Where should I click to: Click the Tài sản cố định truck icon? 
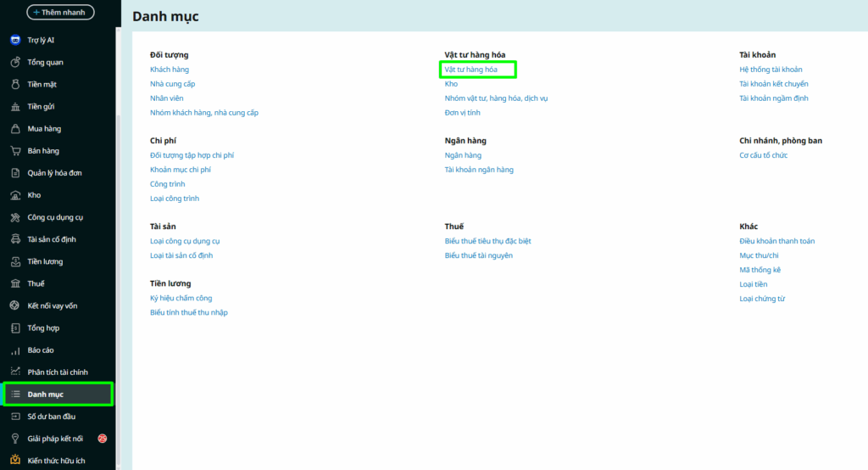coord(14,239)
